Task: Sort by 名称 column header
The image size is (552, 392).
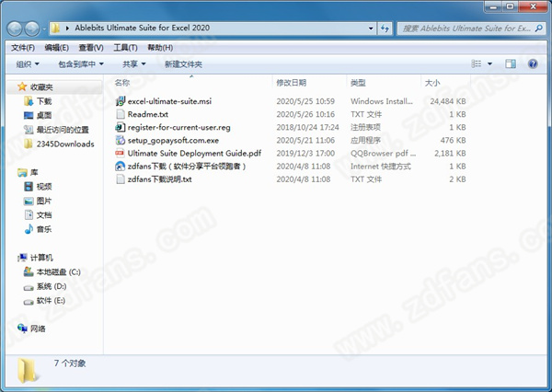Action: tap(122, 83)
